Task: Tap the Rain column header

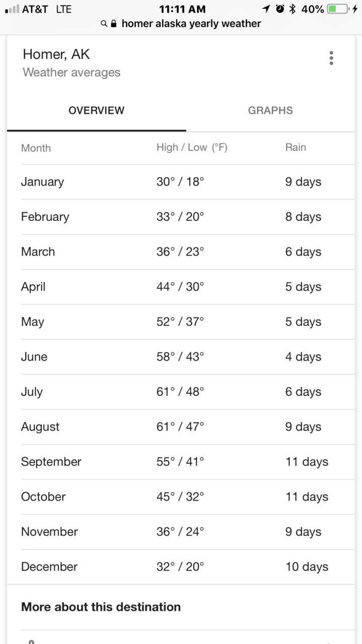Action: click(x=296, y=147)
